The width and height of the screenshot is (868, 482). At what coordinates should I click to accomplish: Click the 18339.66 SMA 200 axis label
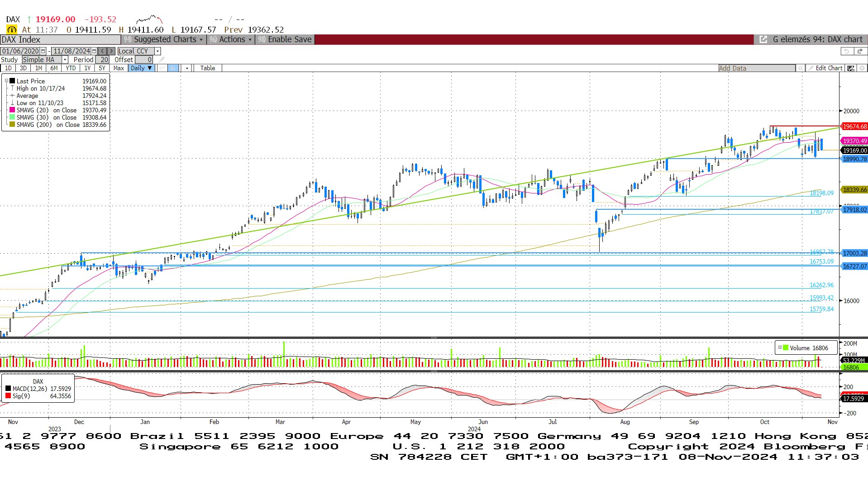click(854, 190)
